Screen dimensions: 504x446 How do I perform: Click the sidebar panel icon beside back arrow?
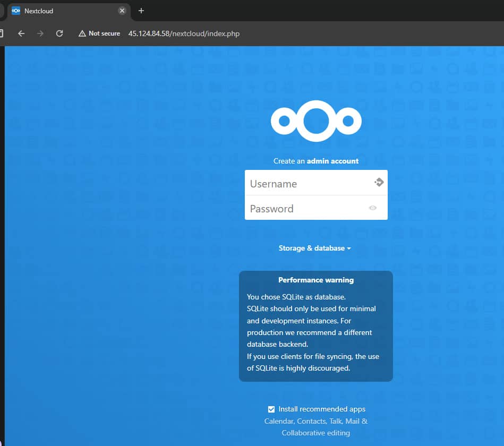coord(1,33)
